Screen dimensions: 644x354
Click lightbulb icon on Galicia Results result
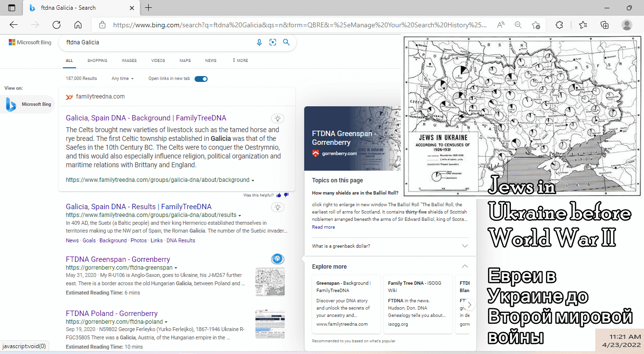click(277, 207)
